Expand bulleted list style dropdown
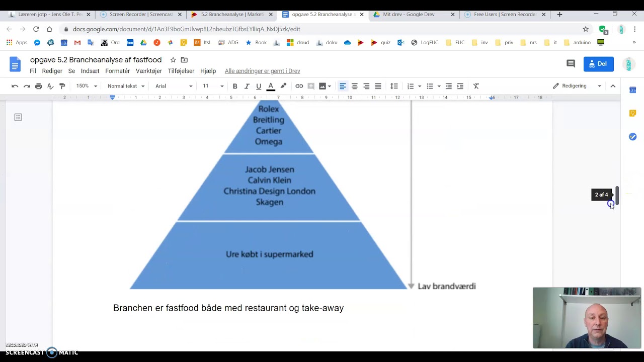 pyautogui.click(x=439, y=86)
